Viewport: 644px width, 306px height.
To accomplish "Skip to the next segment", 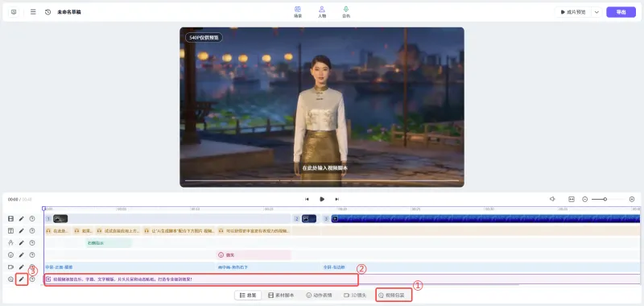I will (336, 199).
